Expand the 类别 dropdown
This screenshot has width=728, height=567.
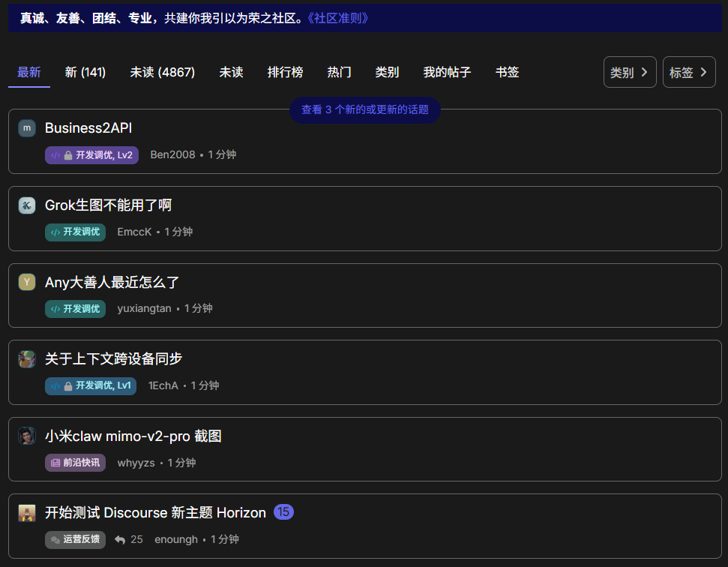[630, 72]
